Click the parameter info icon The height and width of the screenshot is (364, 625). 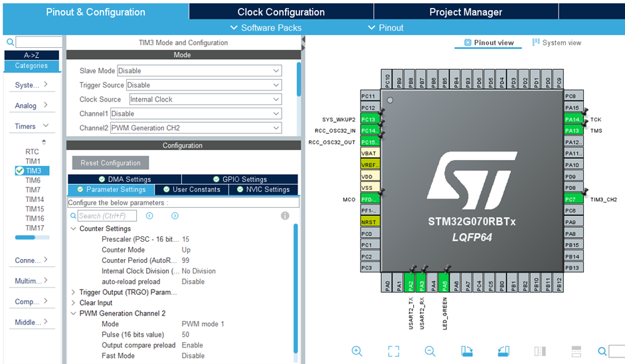coord(285,216)
